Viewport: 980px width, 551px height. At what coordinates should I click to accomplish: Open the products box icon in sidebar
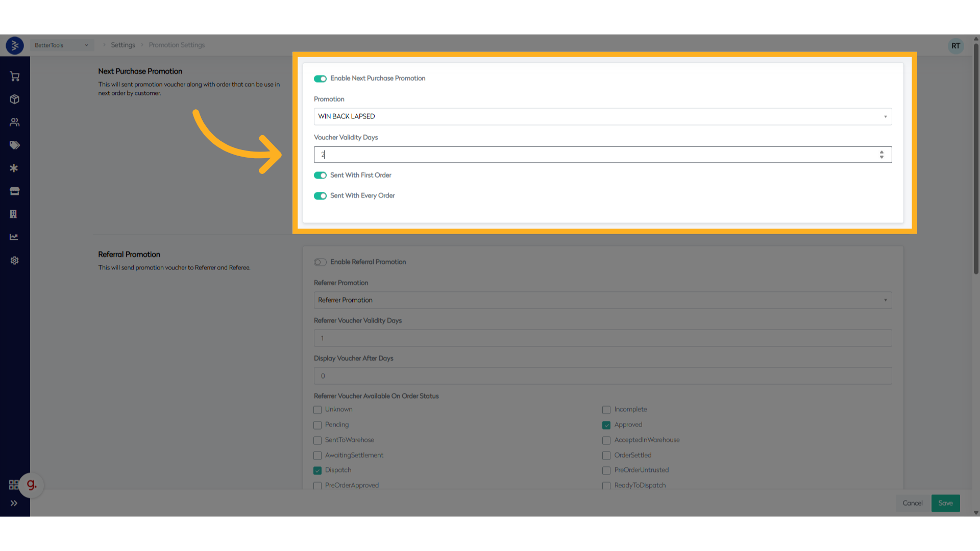click(x=14, y=99)
